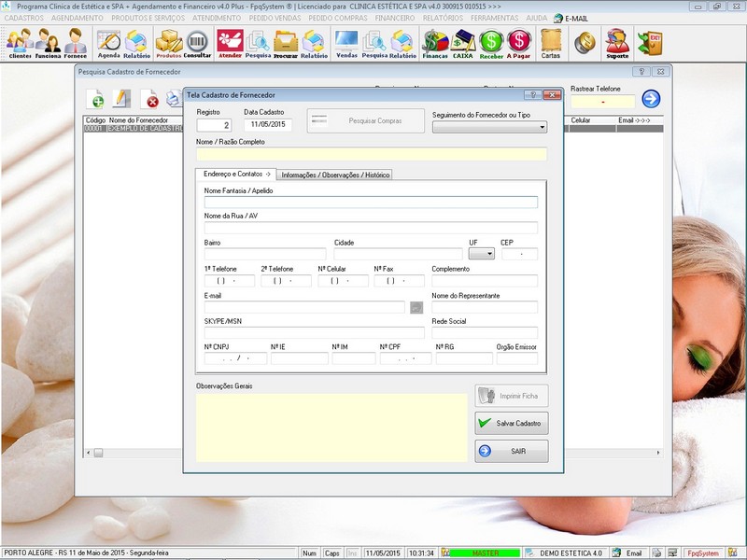
Task: Click the Nome / Razão Completo field
Action: 372,154
